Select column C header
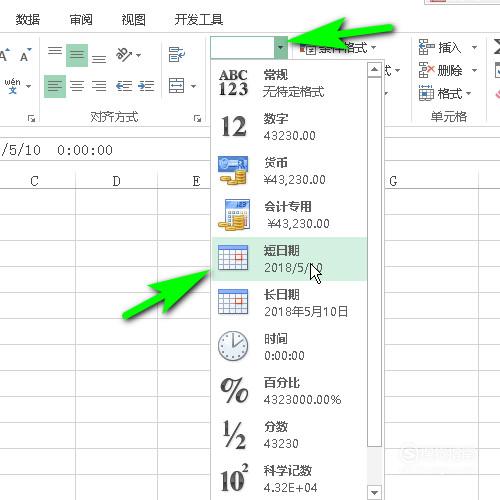The image size is (500, 500). click(x=34, y=181)
